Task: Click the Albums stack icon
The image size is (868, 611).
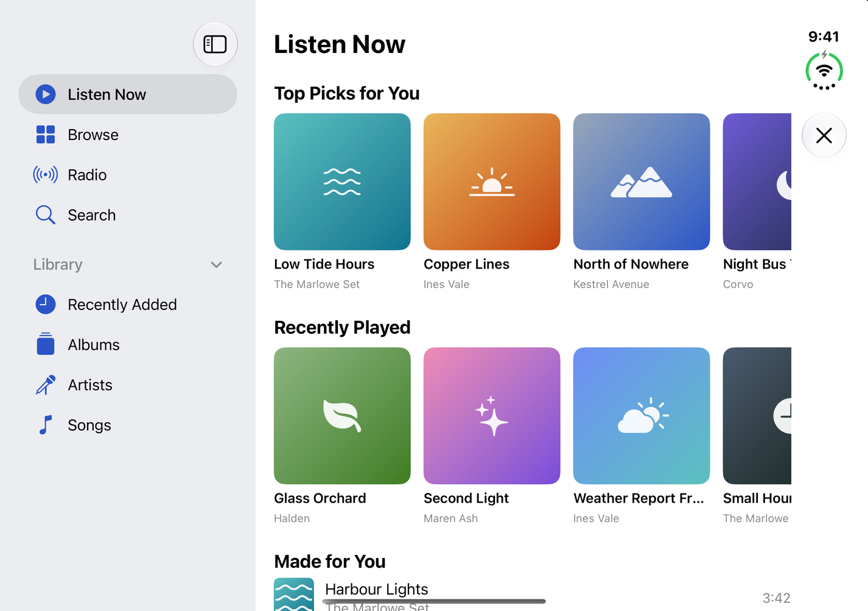Action: [x=46, y=344]
